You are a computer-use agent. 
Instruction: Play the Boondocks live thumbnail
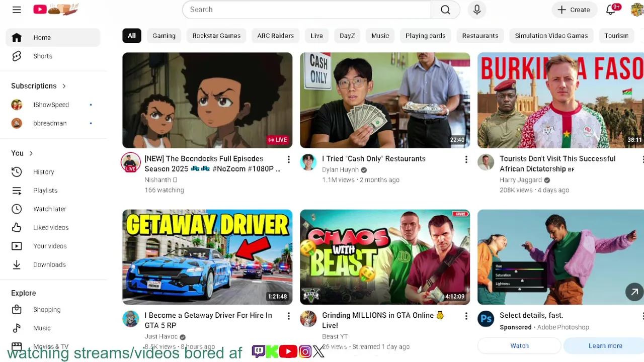207,100
